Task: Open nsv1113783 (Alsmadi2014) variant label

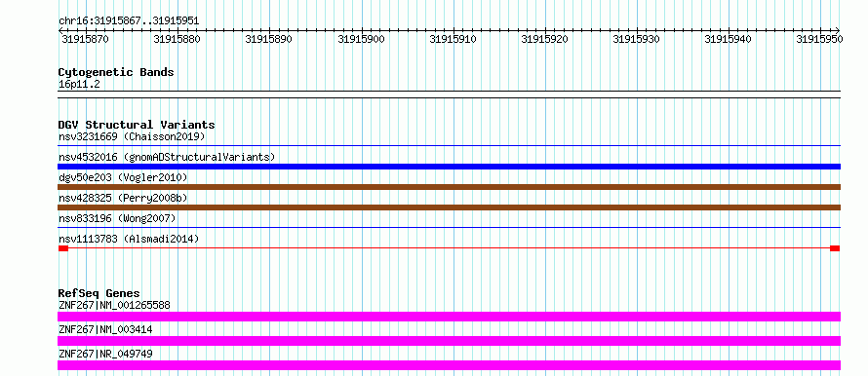Action: point(129,239)
